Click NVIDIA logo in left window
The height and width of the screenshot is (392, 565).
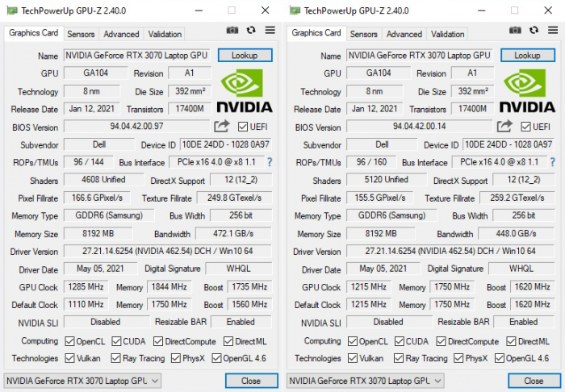pos(245,91)
